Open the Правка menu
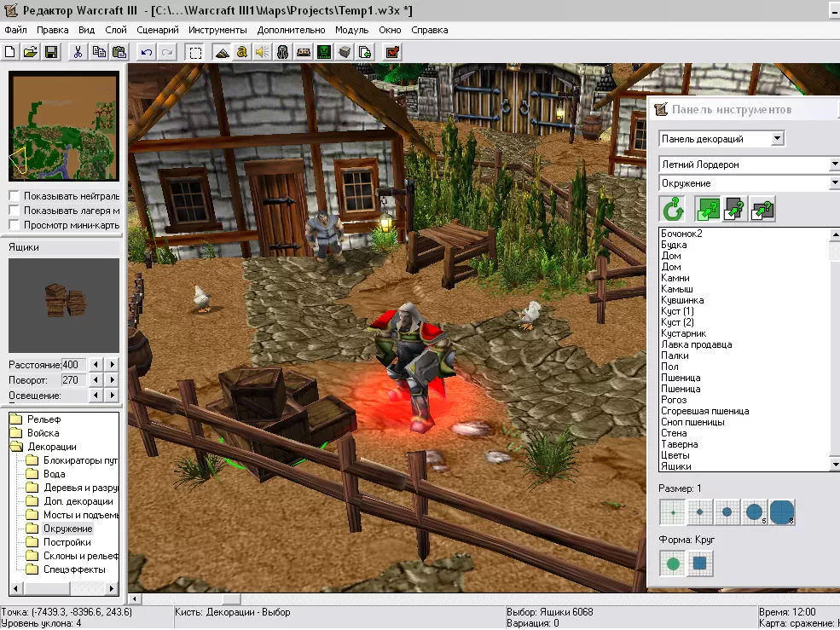Viewport: 840px width, 630px height. click(53, 30)
